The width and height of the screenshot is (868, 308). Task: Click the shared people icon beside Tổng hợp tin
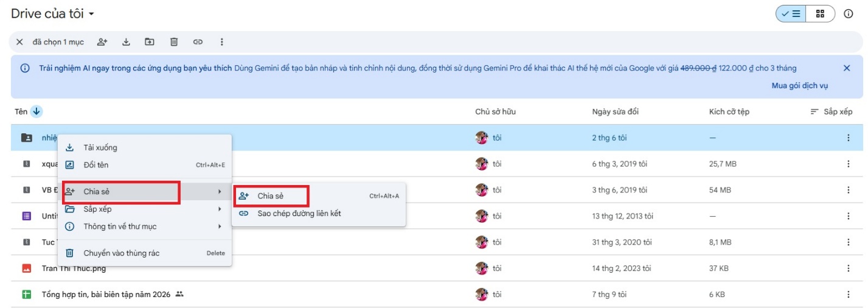(179, 295)
